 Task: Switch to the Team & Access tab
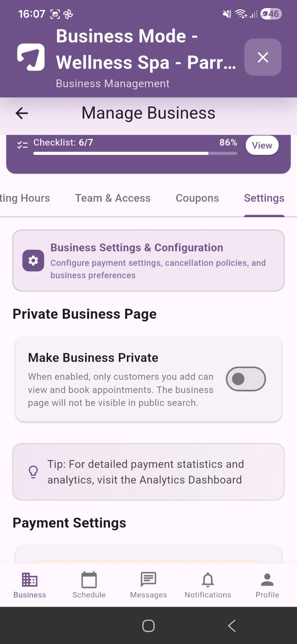113,198
